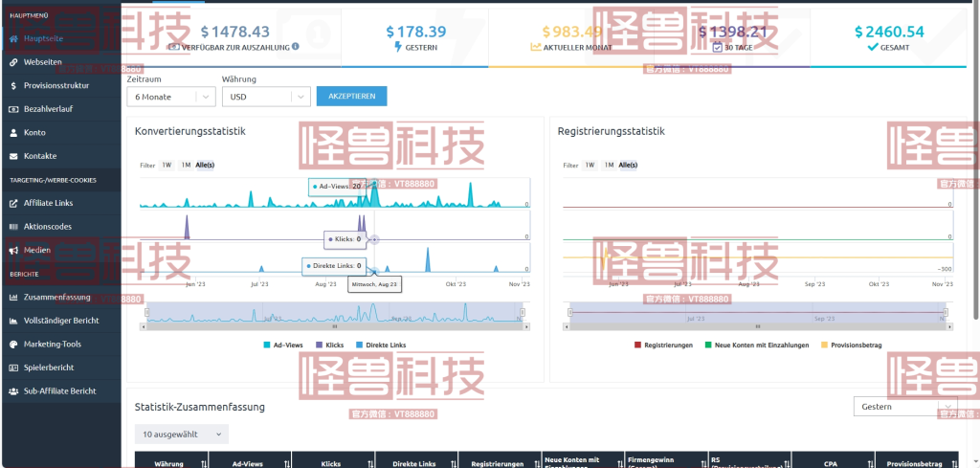
Task: Toggle the Provisionsbetrag series in the legend
Action: (851, 345)
